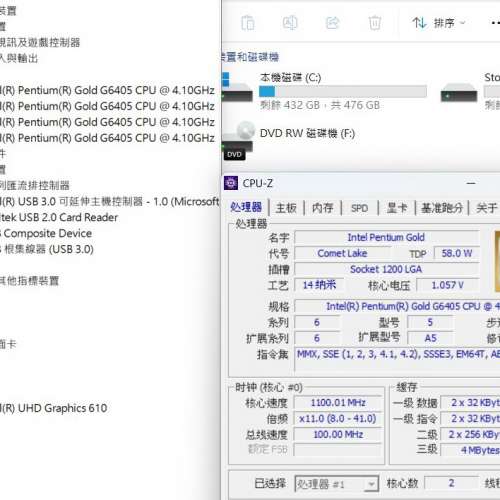Screen dimensions: 500x500
Task: Click the delete trash icon in File Explorer
Action: 375,23
